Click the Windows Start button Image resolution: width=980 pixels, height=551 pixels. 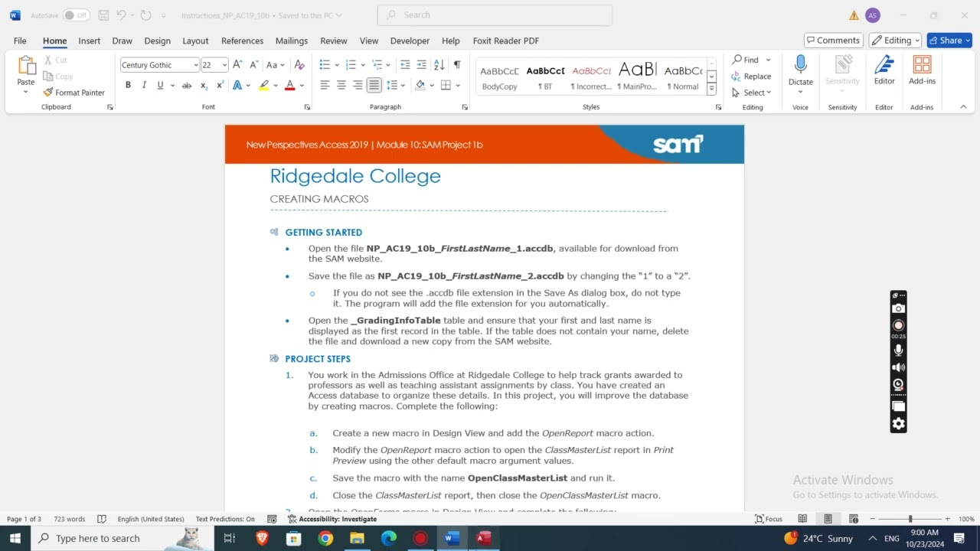pyautogui.click(x=15, y=539)
